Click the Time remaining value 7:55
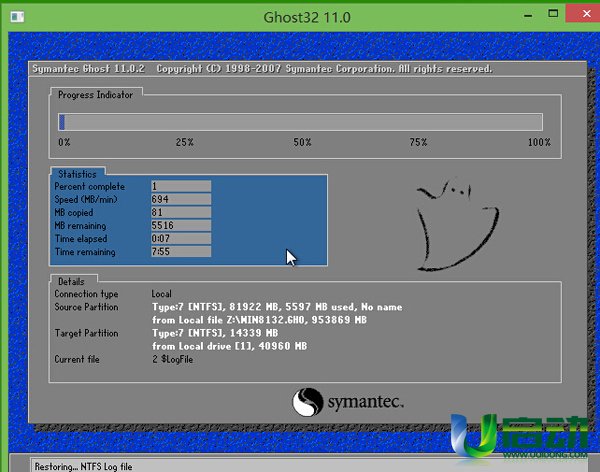This screenshot has width=600, height=472. coord(181,252)
